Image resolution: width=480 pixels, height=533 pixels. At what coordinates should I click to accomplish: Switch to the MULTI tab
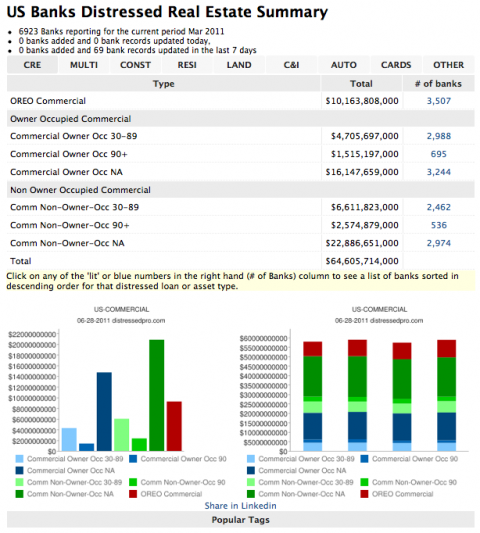click(84, 65)
